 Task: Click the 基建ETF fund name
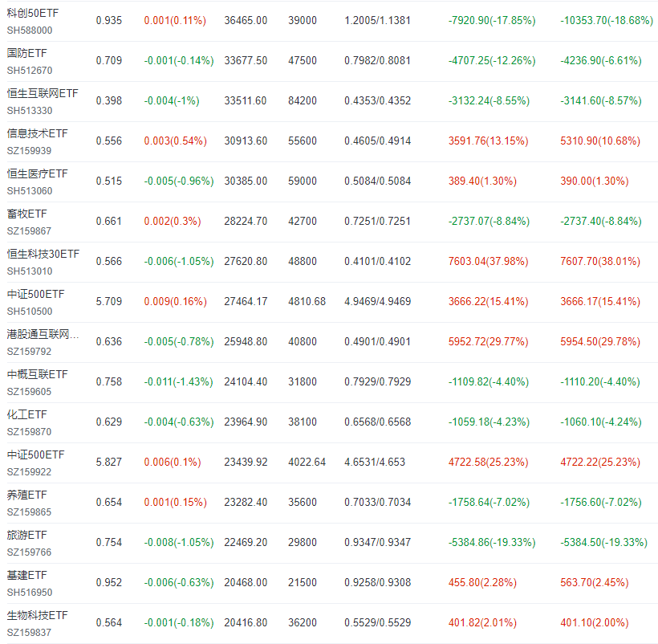tap(26, 575)
